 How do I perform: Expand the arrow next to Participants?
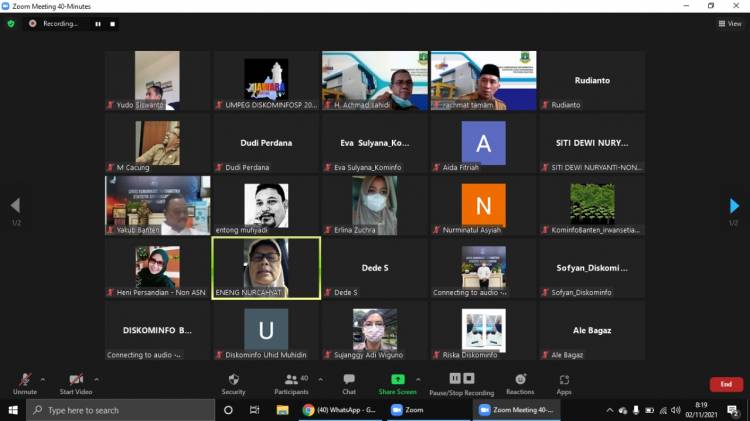[x=320, y=380]
